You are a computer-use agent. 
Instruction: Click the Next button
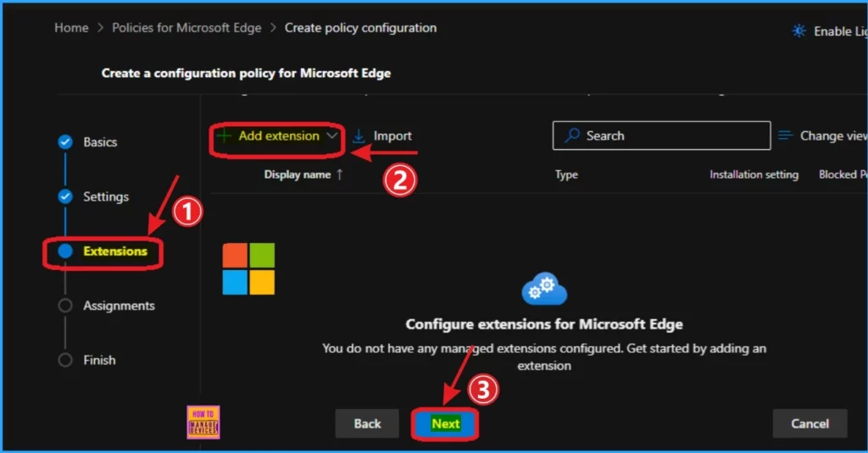pos(445,423)
